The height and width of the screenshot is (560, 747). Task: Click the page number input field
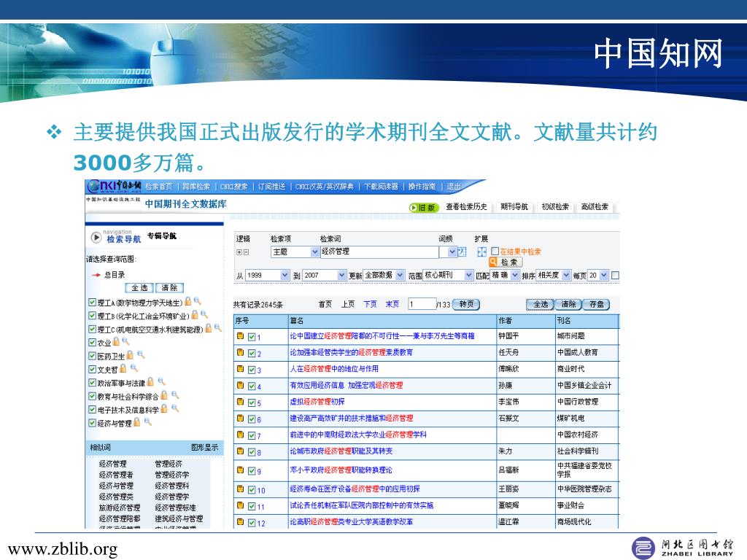coord(422,304)
